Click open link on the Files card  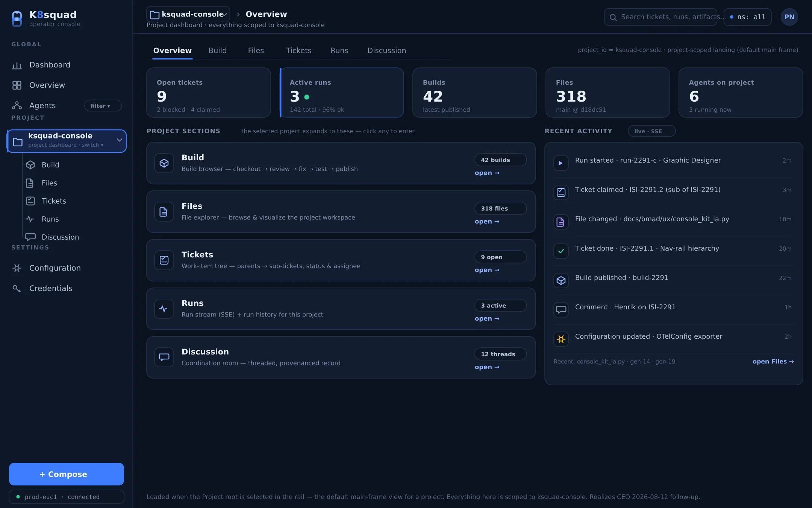click(487, 222)
